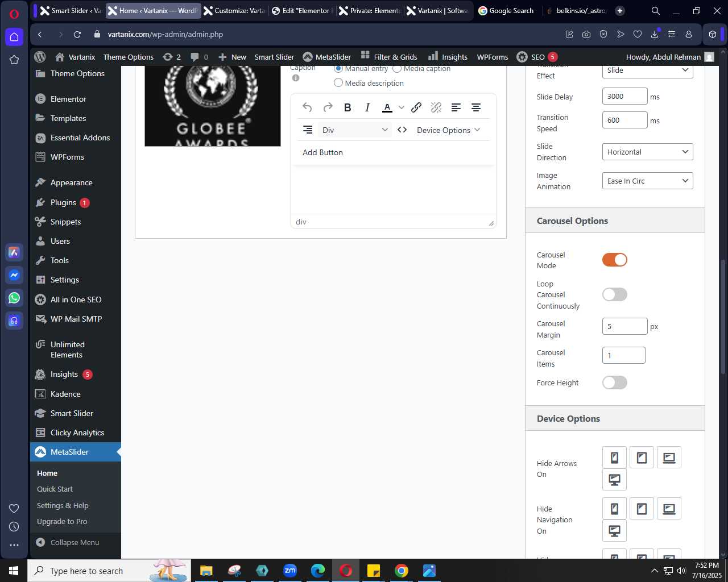Select the Media caption radio
This screenshot has width=728, height=582.
click(x=397, y=69)
